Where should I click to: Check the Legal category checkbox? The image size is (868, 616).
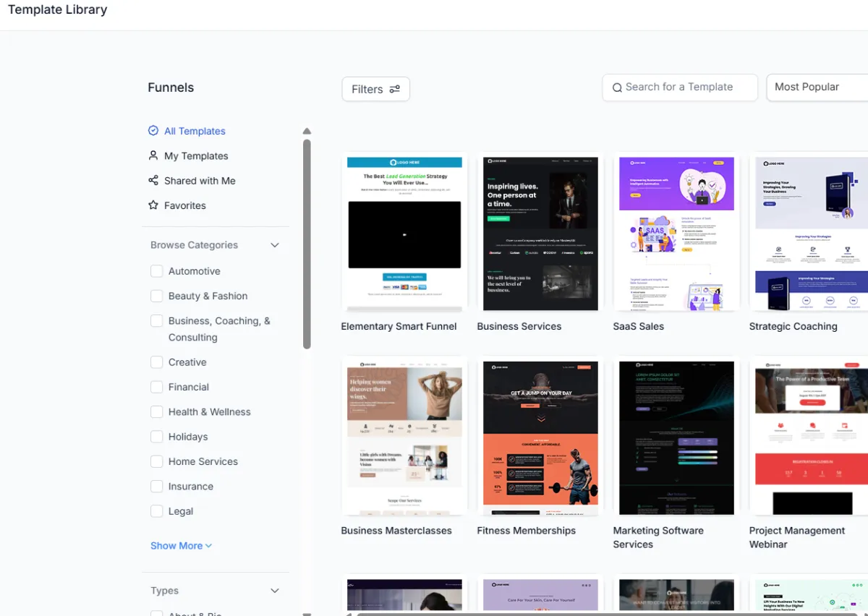(x=156, y=511)
